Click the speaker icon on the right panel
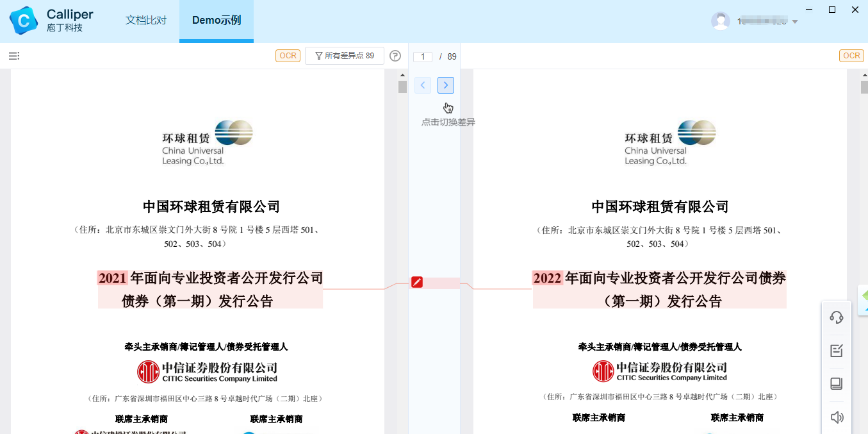Viewport: 868px width, 434px height. pos(836,417)
